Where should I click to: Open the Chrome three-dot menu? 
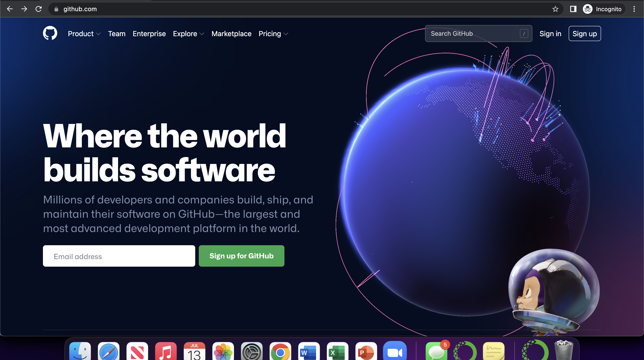(634, 9)
